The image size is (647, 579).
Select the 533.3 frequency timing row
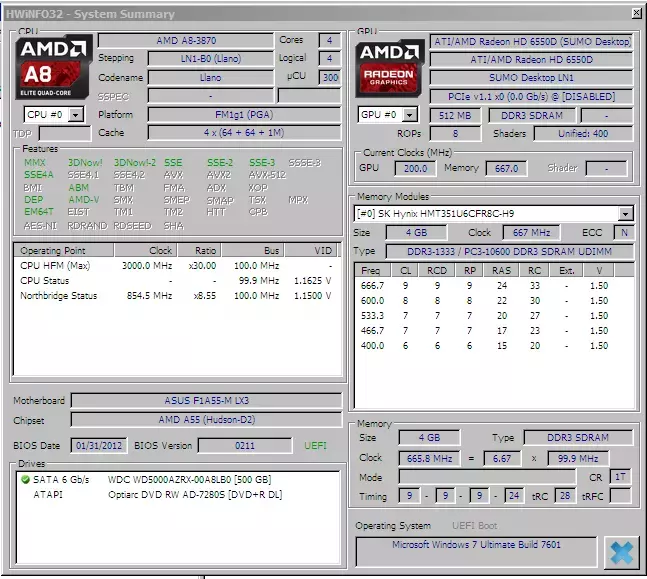click(493, 316)
